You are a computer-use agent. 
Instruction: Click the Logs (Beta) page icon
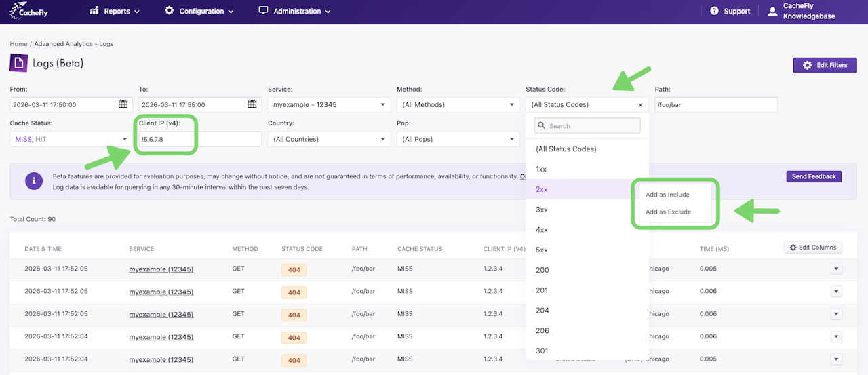point(18,63)
